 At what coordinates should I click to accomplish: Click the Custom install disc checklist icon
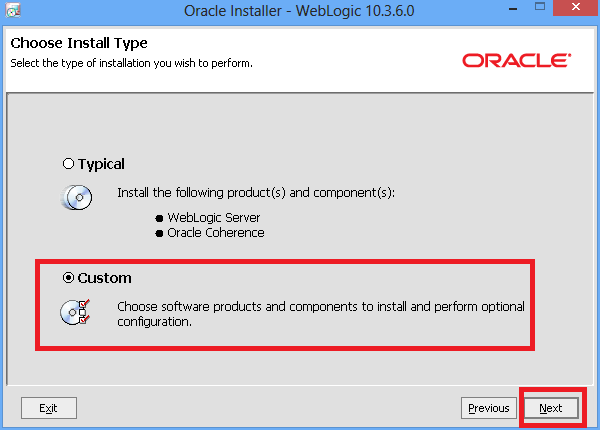(x=75, y=313)
